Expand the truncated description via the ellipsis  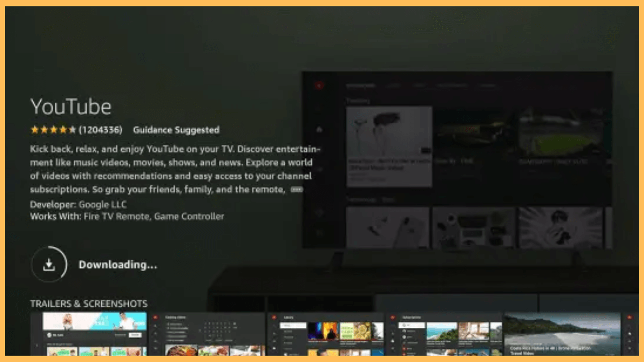(x=296, y=190)
